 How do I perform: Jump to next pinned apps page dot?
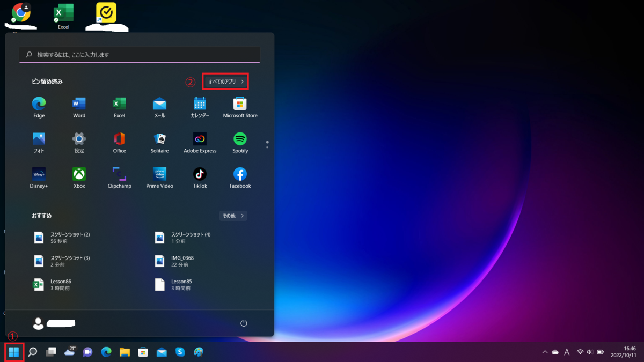click(267, 147)
